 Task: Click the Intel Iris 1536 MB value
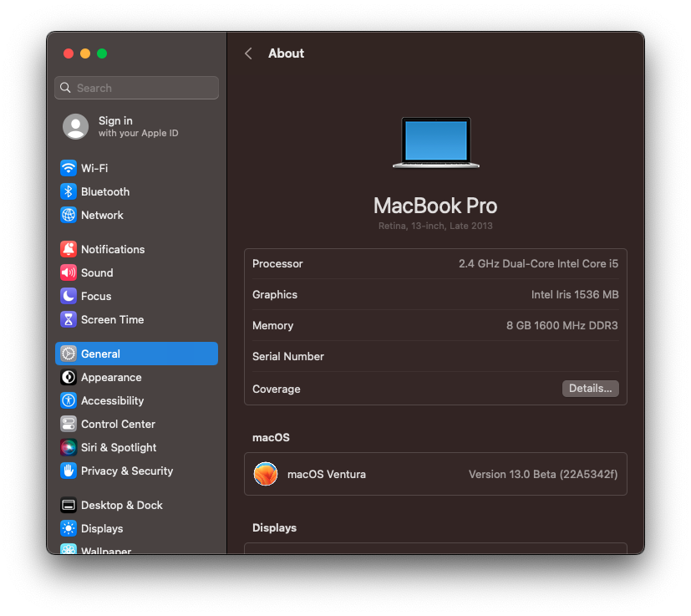point(575,294)
